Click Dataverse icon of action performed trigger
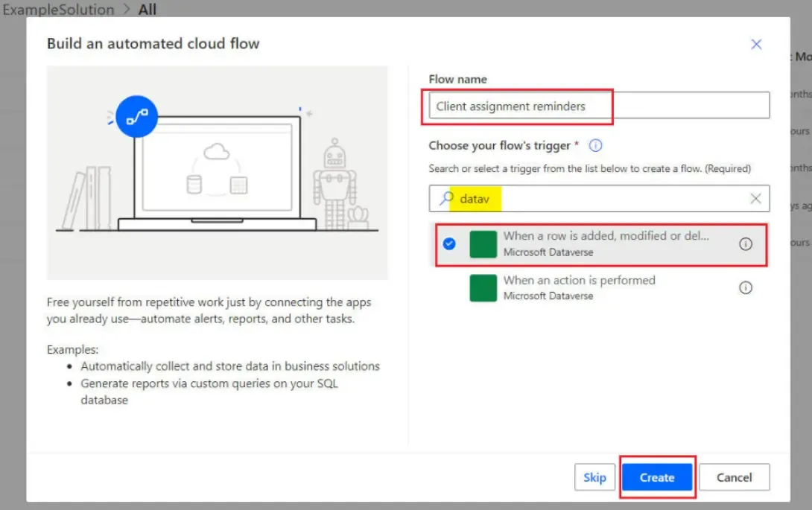The width and height of the screenshot is (812, 510). 483,288
